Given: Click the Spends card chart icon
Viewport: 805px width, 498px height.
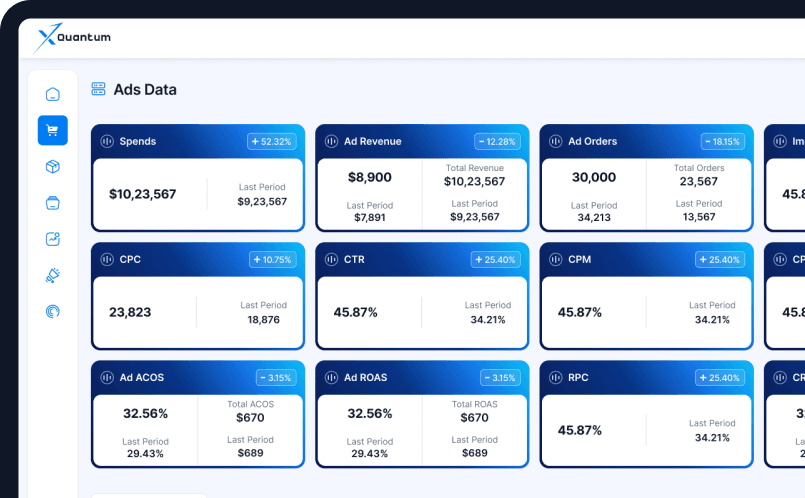Looking at the screenshot, I should [107, 141].
